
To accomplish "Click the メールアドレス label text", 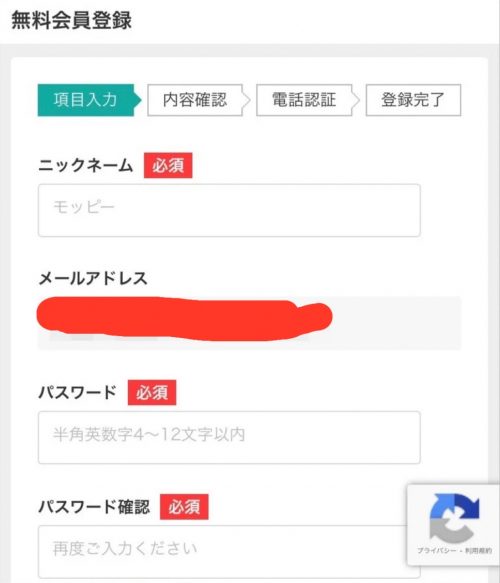I will [93, 278].
